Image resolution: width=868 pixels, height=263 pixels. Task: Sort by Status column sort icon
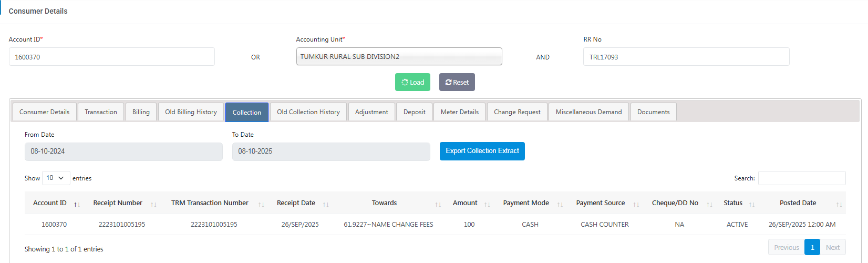coord(752,204)
